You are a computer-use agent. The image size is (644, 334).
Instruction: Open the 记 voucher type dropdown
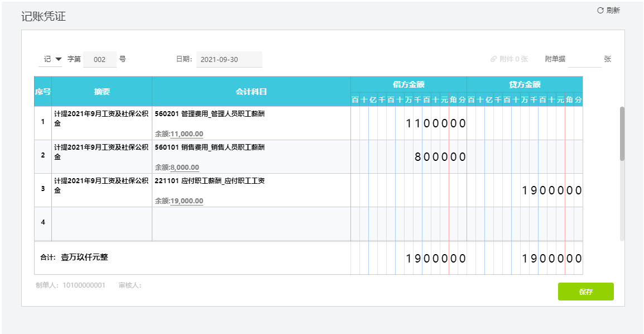pyautogui.click(x=50, y=59)
